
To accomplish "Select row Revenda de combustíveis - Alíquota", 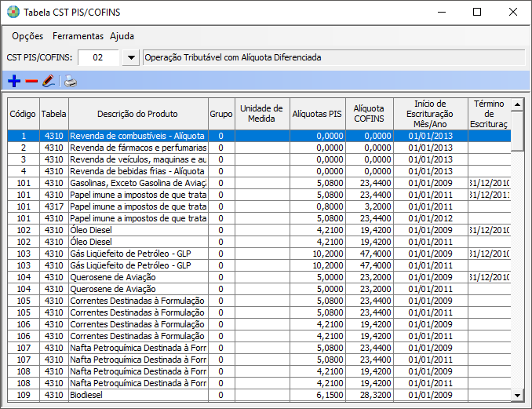I will click(x=259, y=136).
